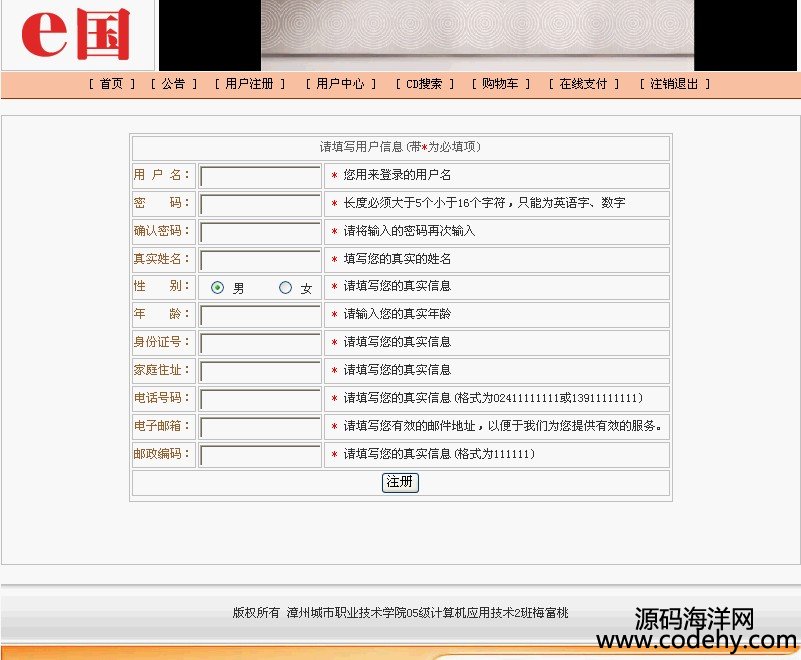This screenshot has width=801, height=660.
Task: Focus the 用户名 username input field
Action: point(261,176)
